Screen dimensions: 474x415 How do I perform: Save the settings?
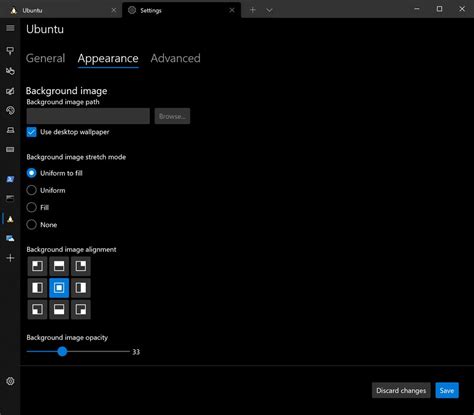click(x=447, y=390)
